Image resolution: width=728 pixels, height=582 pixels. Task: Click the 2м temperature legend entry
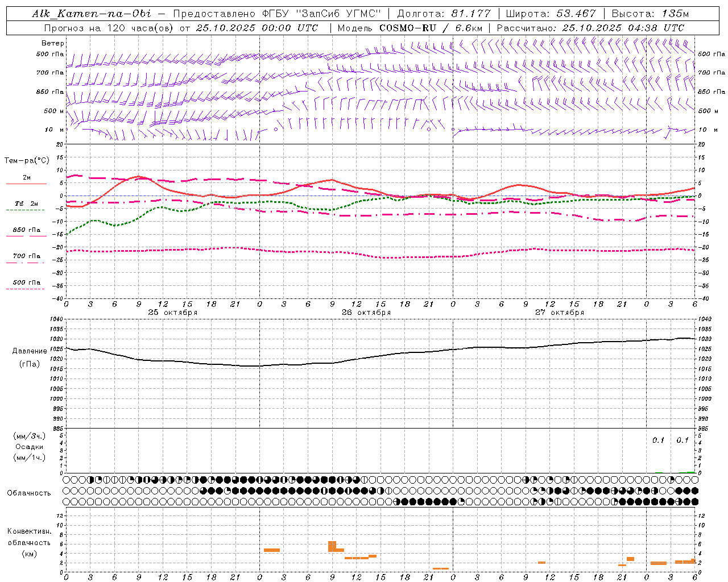pos(27,177)
